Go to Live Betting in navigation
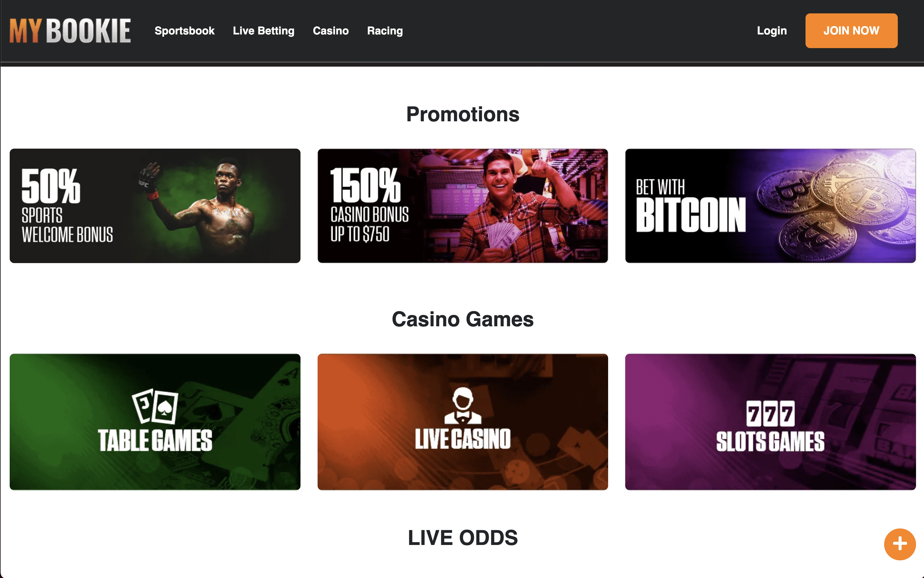This screenshot has width=924, height=578. pyautogui.click(x=263, y=30)
